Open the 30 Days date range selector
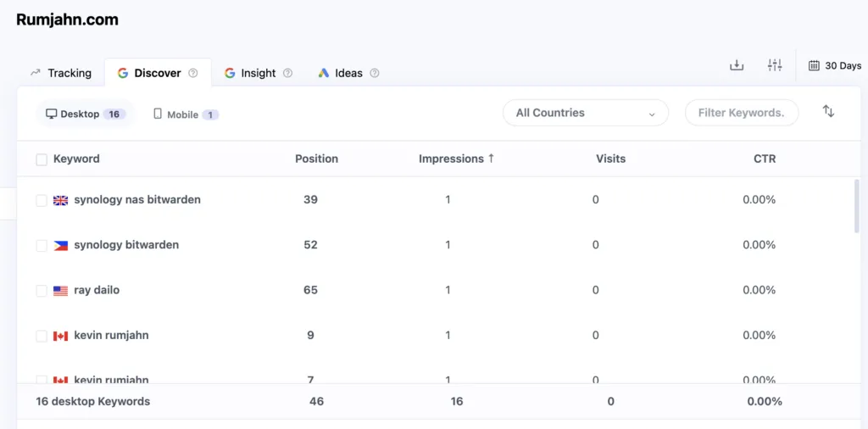 835,65
